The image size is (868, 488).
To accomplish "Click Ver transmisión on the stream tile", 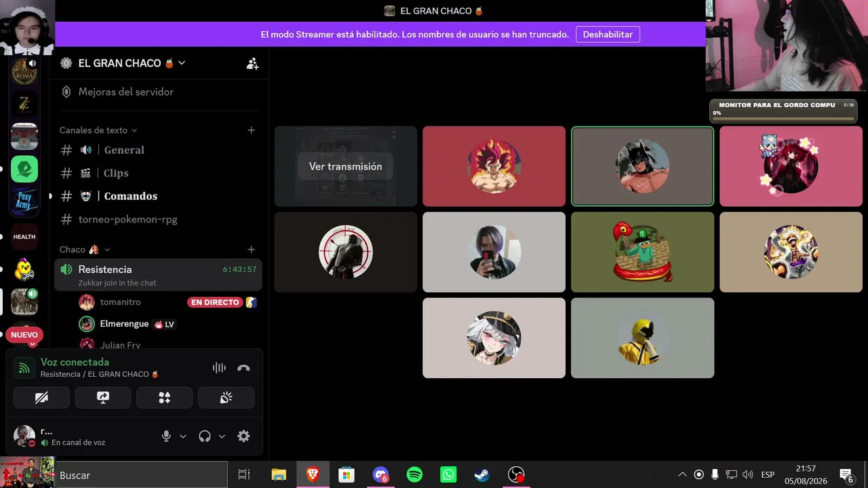I will 345,166.
